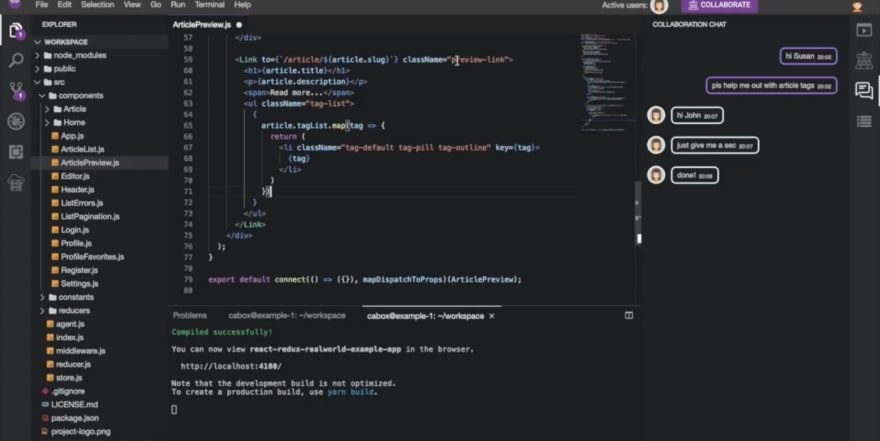Screen dimensions: 880x441
Task: Open the File menu
Action: (42, 4)
